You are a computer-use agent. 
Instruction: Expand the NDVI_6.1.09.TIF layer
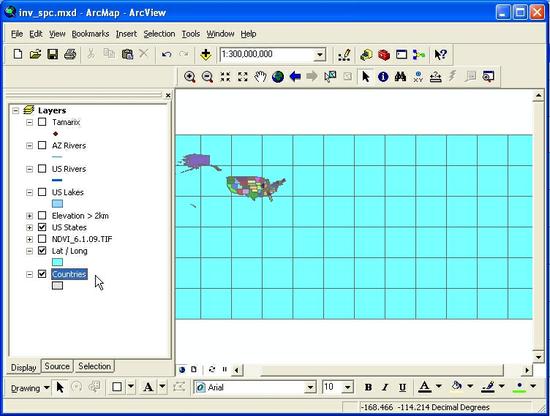(x=29, y=239)
